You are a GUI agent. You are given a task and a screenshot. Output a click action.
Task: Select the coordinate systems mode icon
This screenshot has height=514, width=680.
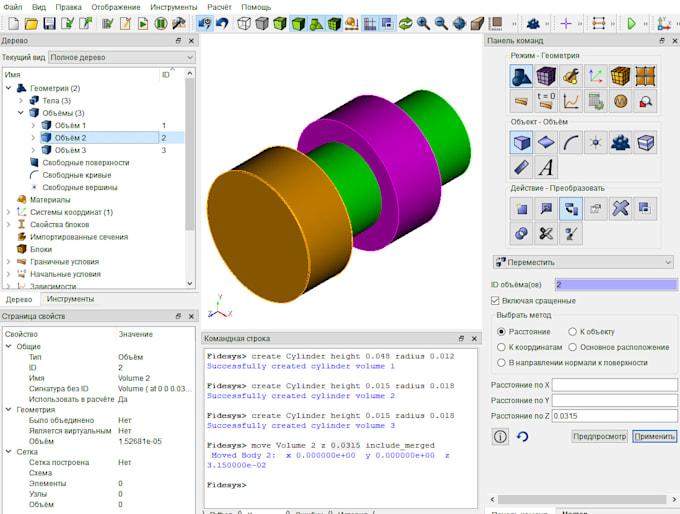pyautogui.click(x=596, y=77)
